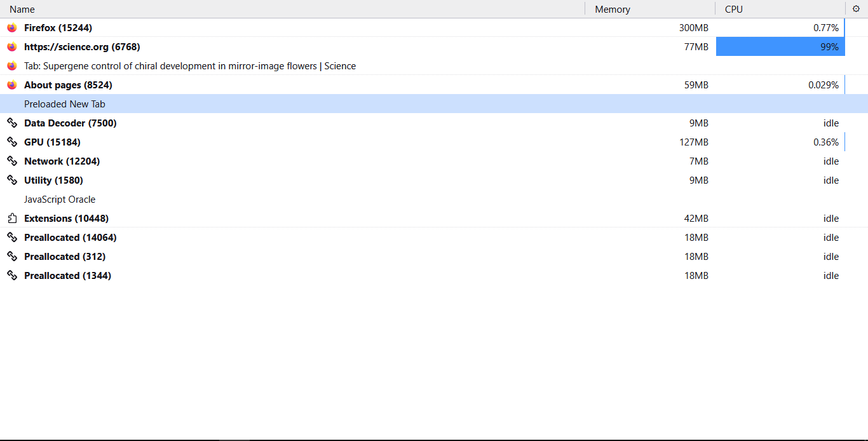The image size is (868, 441).
Task: Select the About pages (8524) process name
Action: 68,85
